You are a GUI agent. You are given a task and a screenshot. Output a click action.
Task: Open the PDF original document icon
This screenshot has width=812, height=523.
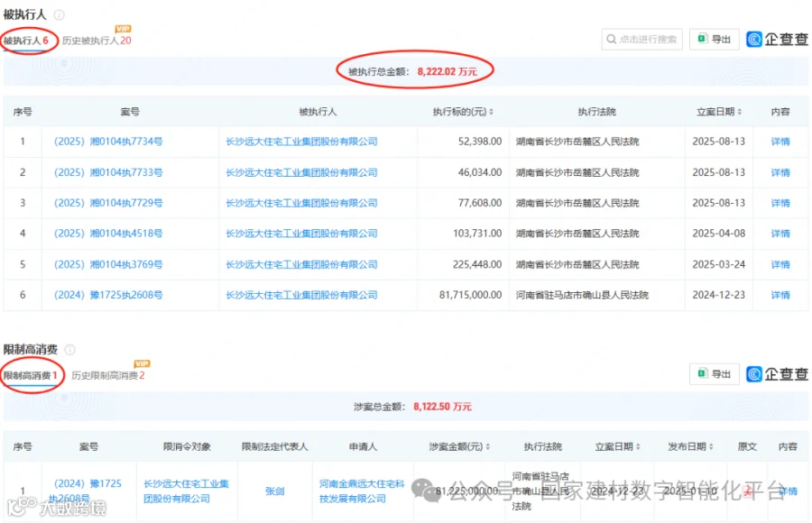(x=747, y=491)
